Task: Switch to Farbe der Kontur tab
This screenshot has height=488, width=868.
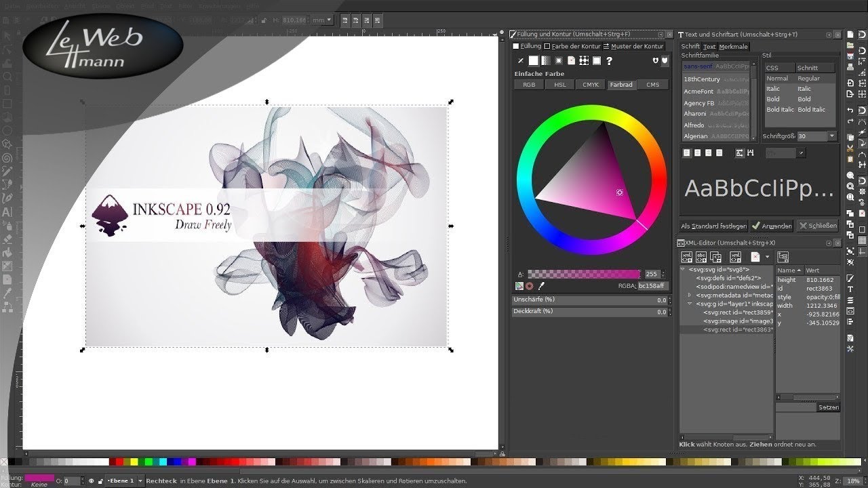Action: click(572, 46)
